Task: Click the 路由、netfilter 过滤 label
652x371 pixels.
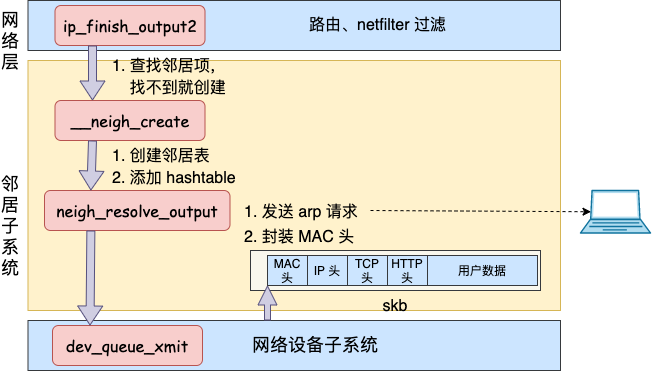Action: coord(377,25)
